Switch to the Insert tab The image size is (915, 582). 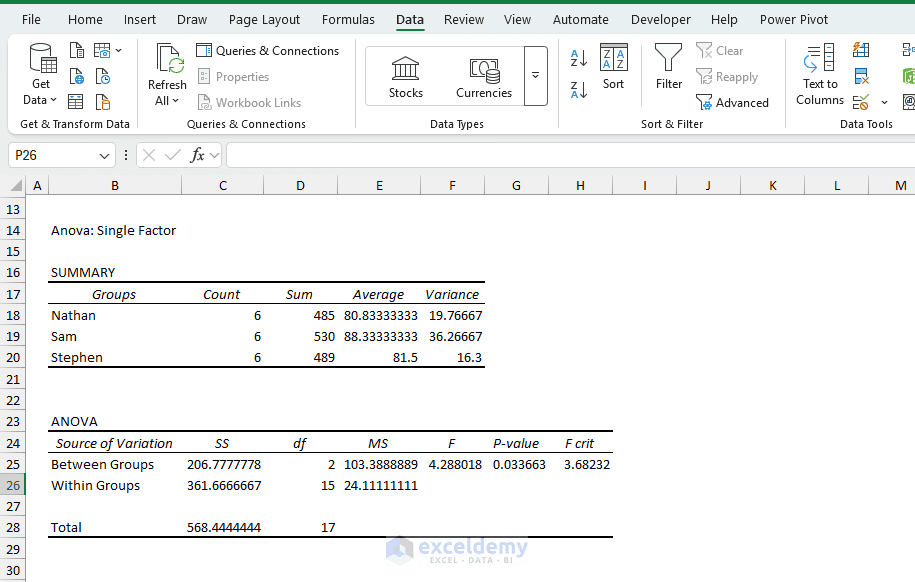139,20
